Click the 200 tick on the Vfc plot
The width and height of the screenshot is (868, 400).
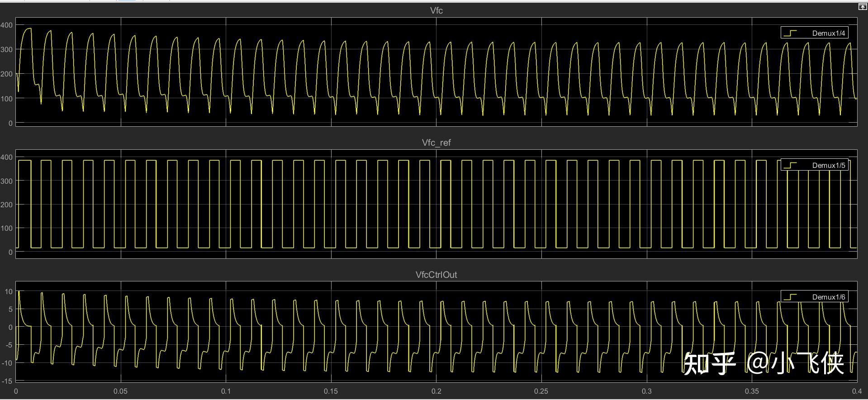pyautogui.click(x=6, y=74)
